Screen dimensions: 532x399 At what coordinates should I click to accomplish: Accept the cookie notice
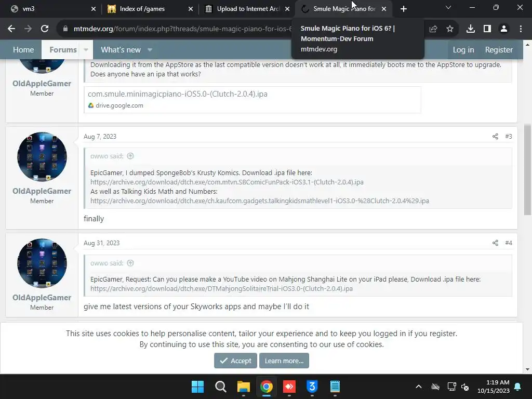click(x=235, y=361)
